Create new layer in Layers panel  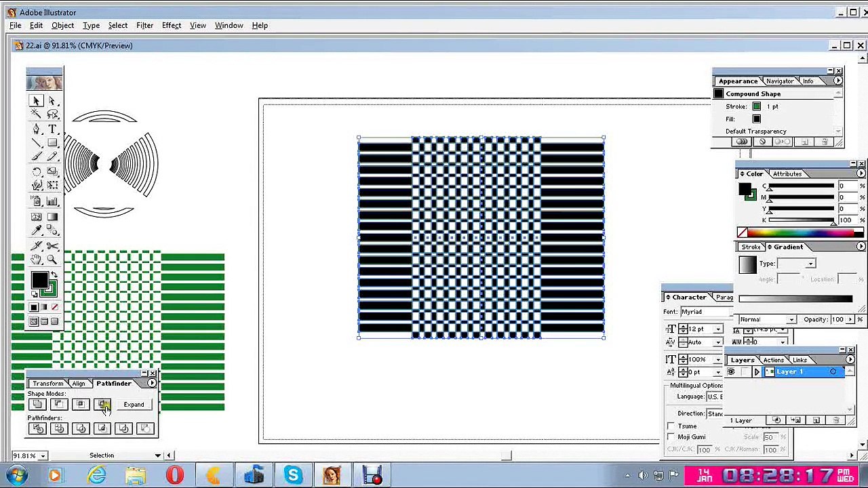coord(816,421)
